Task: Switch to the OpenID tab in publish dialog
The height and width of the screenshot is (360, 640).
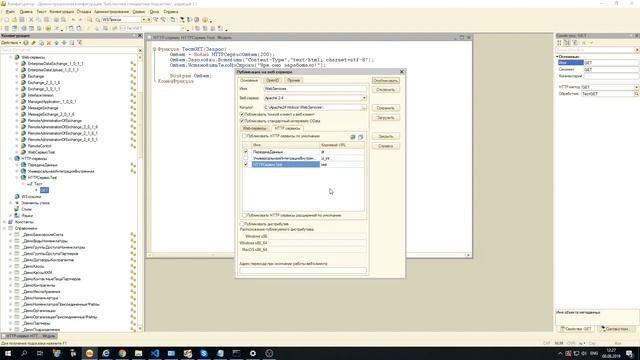Action: (272, 80)
